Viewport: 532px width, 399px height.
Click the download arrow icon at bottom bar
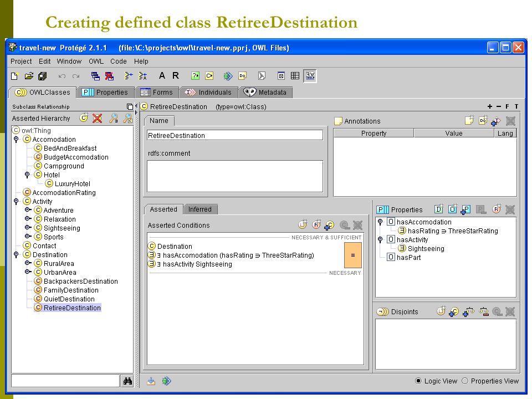pyautogui.click(x=151, y=381)
